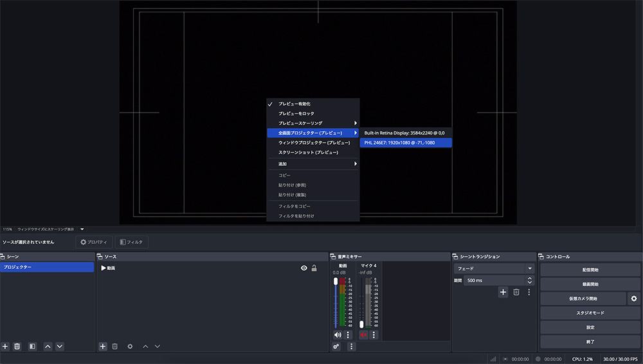Viewport: 643px width, 364px height.
Task: Mute the 動画 audio channel speaker
Action: pos(338,334)
